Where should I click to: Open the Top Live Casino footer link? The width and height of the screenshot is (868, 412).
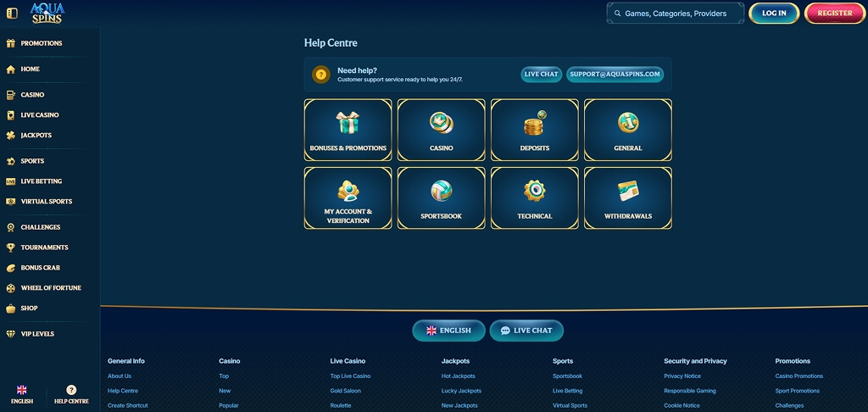tap(350, 376)
